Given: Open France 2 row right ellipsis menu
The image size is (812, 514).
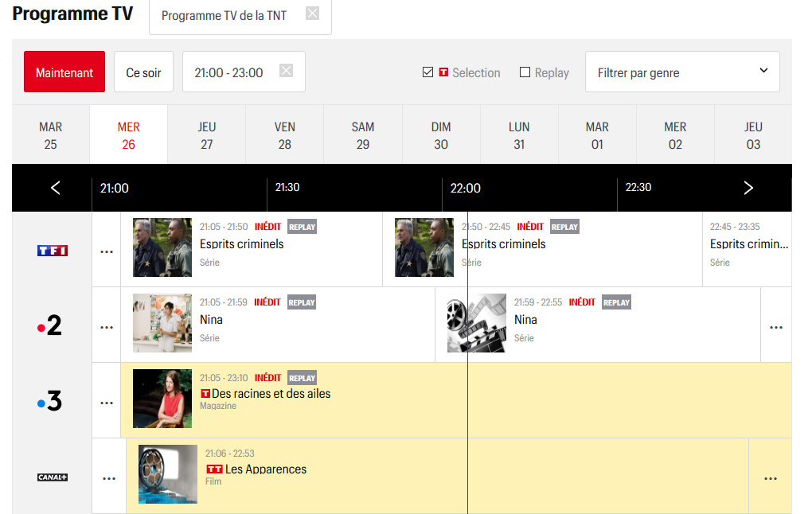Looking at the screenshot, I should 775,328.
